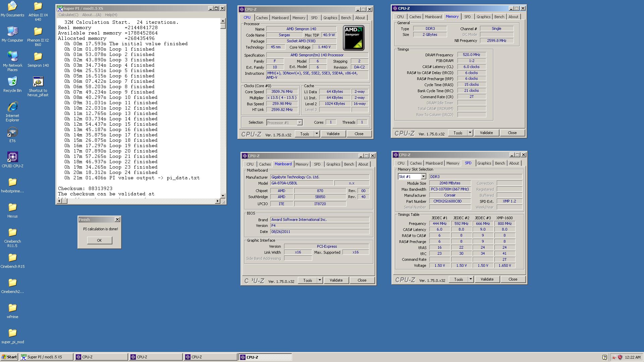Launch Internet Explorer from the desktop
Viewport: 644px width, 362px height.
pyautogui.click(x=12, y=112)
